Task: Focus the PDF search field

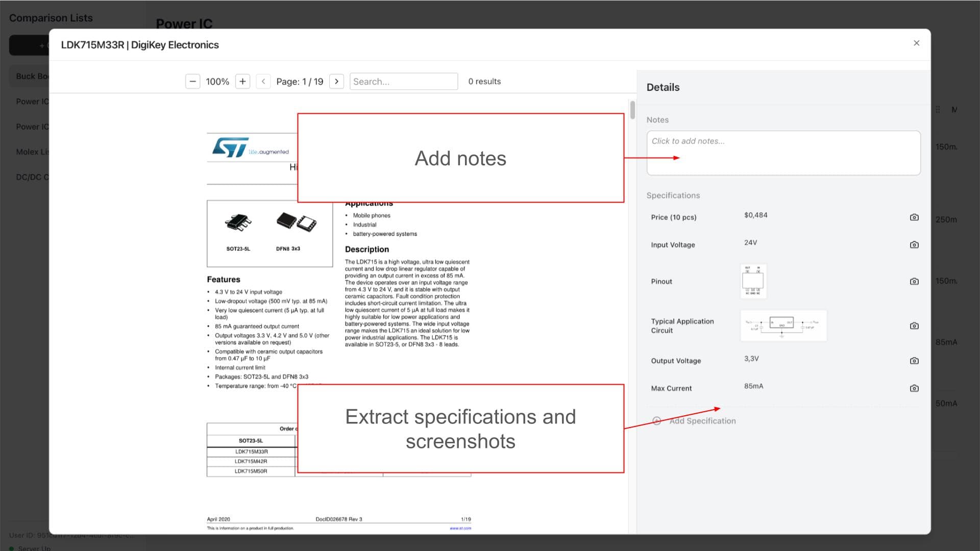Action: coord(403,82)
